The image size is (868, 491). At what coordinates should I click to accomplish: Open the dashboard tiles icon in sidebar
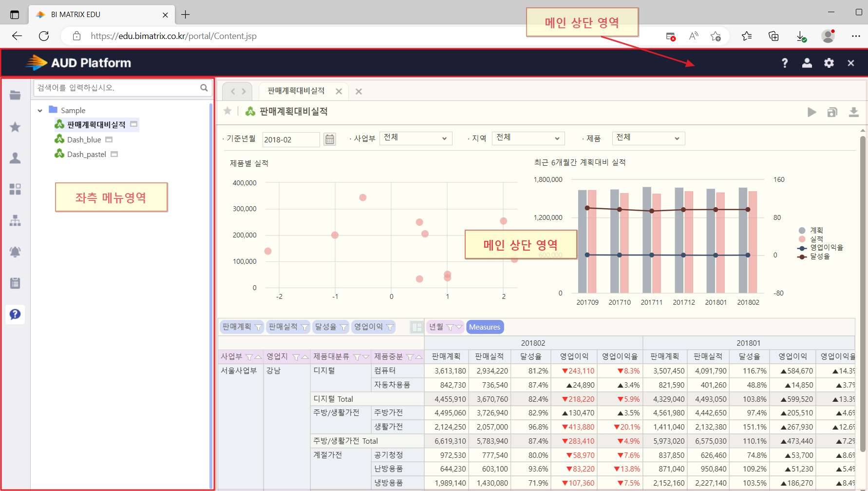(15, 189)
